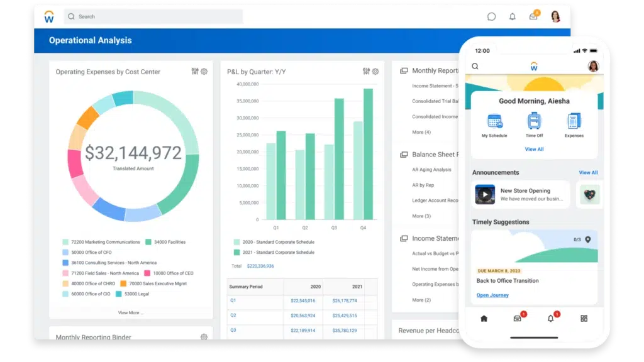Screen dimensions: 644x362
Task: Click the Workday logo in desktop header
Action: tap(49, 17)
